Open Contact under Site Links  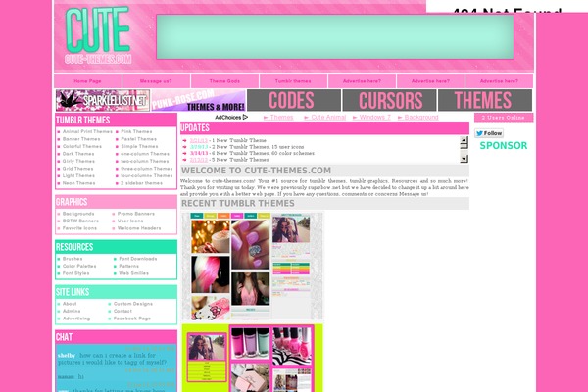coord(122,311)
